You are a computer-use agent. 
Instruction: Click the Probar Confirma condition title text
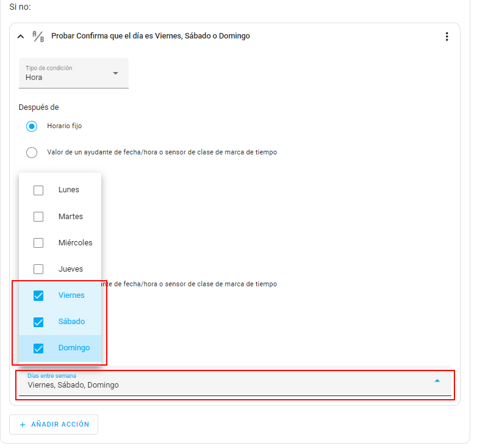[x=150, y=36]
